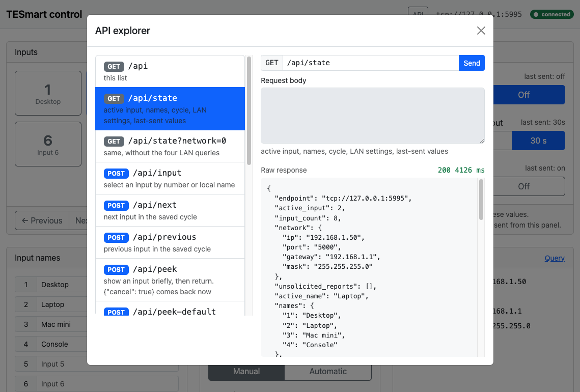Focus the request path field with /api/state

click(x=371, y=63)
